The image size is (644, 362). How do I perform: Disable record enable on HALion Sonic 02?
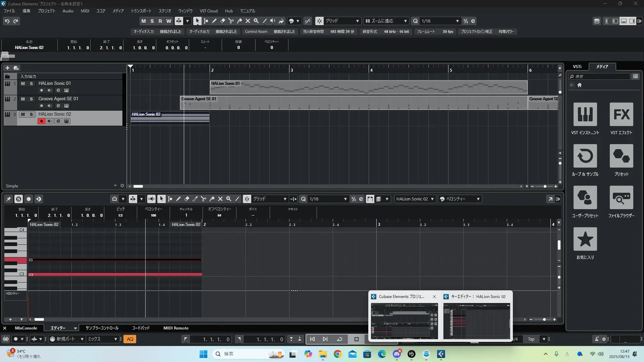click(41, 121)
